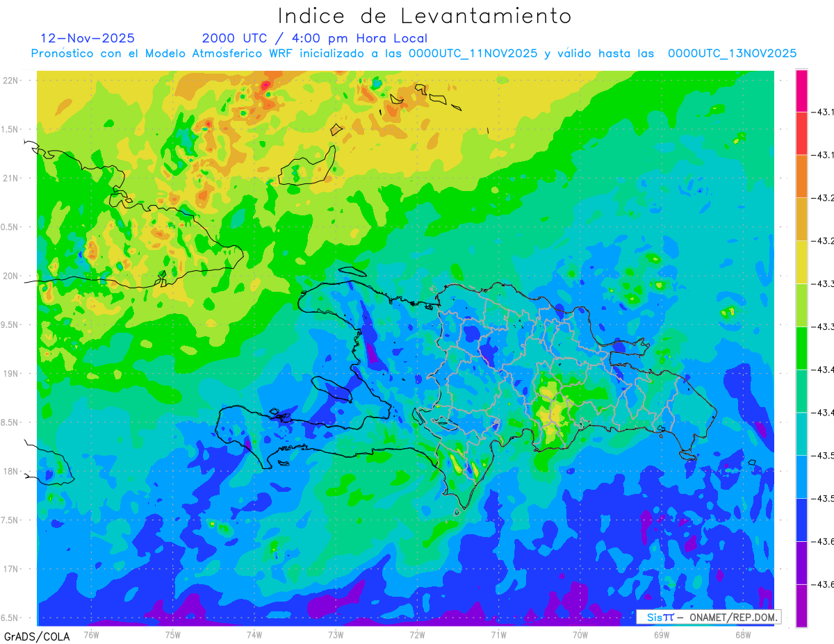Click the "69W" longitude label

click(x=662, y=634)
